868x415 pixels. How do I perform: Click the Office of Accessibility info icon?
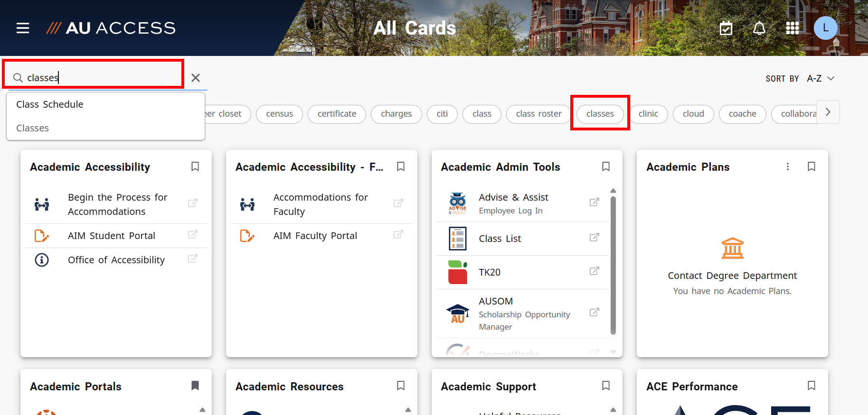click(42, 260)
